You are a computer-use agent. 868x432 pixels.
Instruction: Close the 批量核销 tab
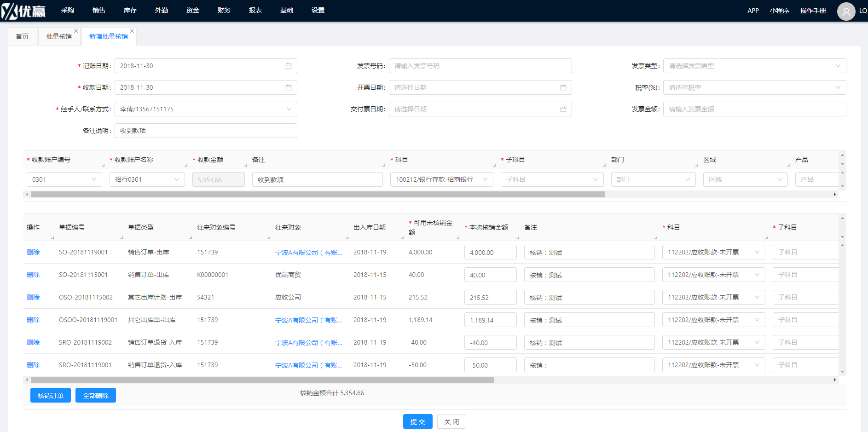click(76, 31)
